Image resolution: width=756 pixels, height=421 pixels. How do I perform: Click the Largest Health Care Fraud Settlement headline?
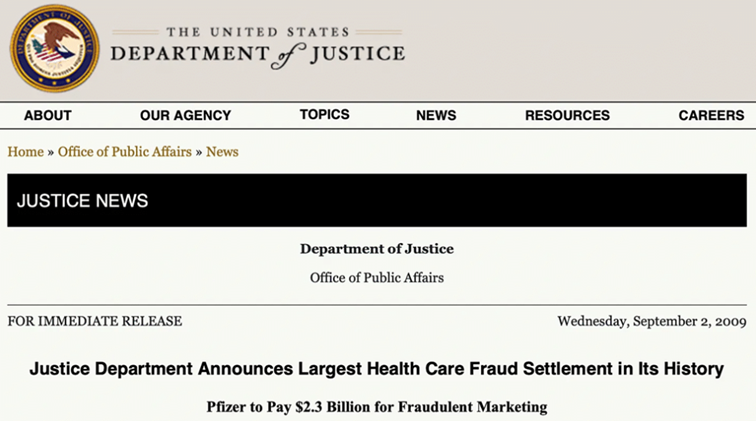pos(376,369)
